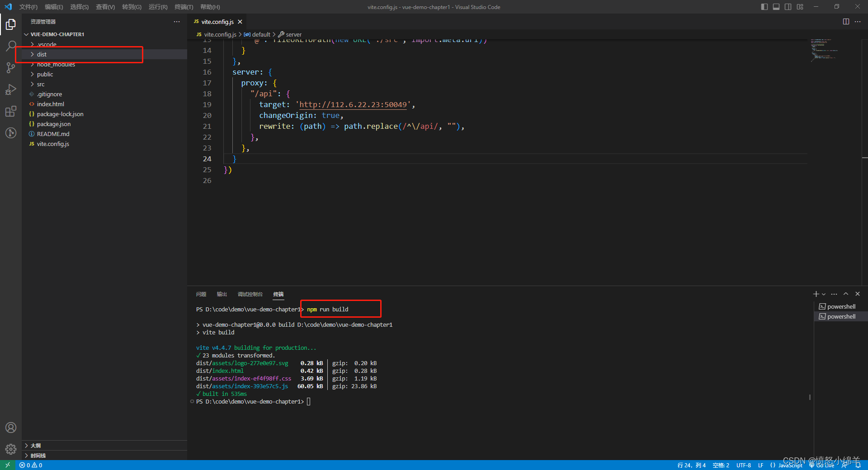Open the Explorer view in activity bar

pos(11,24)
